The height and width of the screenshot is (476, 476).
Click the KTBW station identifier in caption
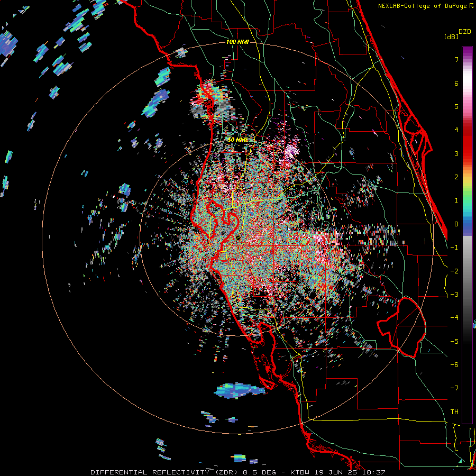tap(301, 472)
